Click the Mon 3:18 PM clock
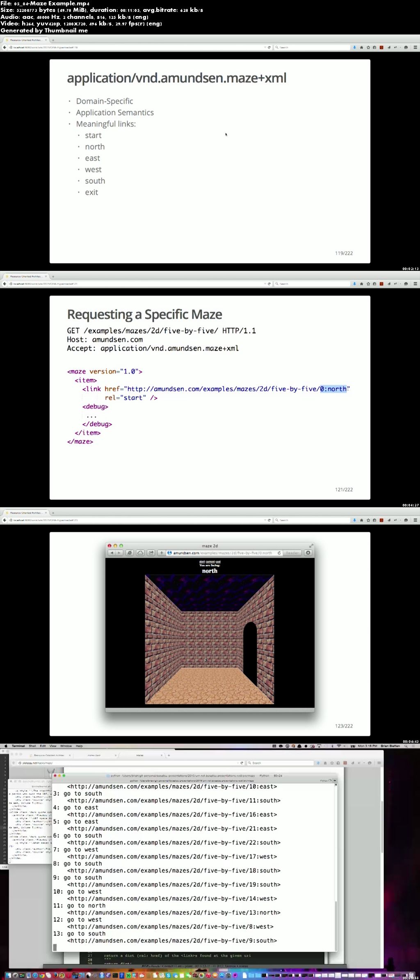 coord(367,746)
